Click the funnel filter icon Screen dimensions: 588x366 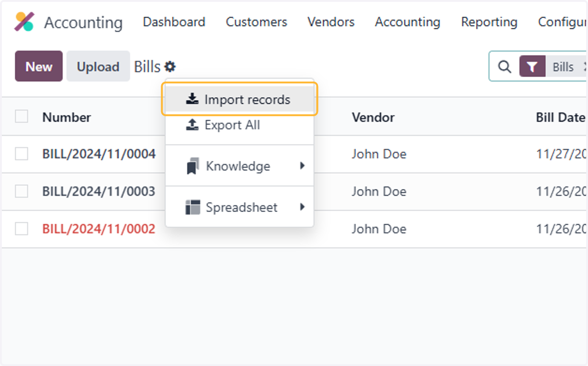(532, 67)
